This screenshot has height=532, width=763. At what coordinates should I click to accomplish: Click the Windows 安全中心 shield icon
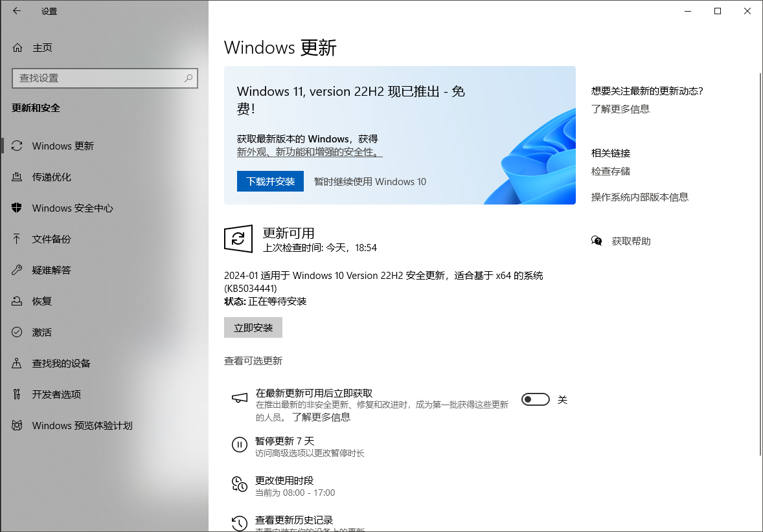pos(17,208)
